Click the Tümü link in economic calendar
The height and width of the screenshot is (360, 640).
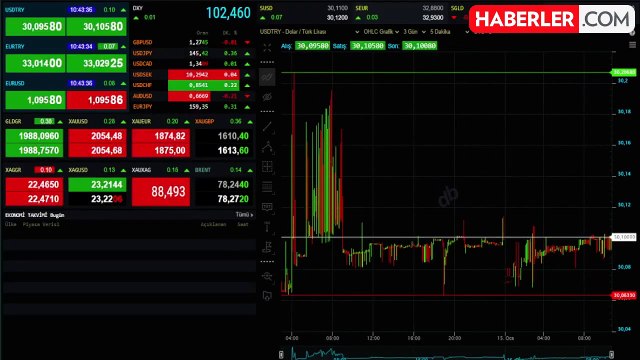[x=244, y=215]
